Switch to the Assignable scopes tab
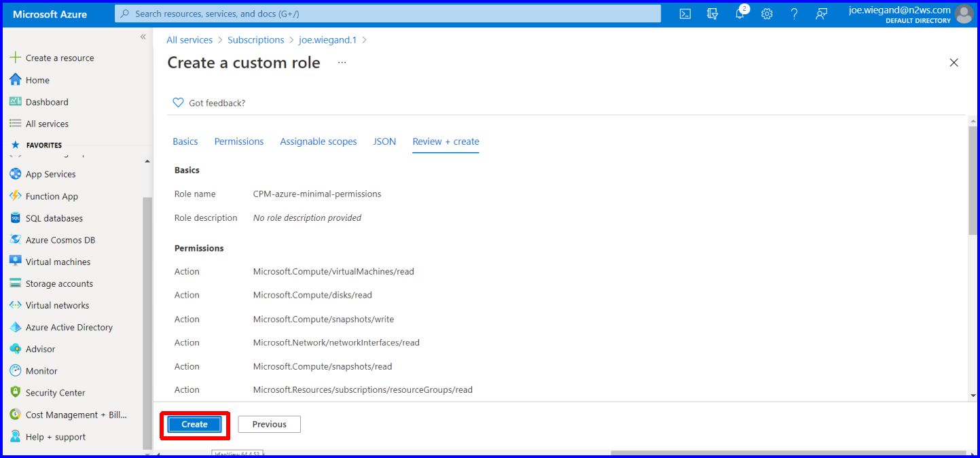The image size is (980, 458). 319,141
